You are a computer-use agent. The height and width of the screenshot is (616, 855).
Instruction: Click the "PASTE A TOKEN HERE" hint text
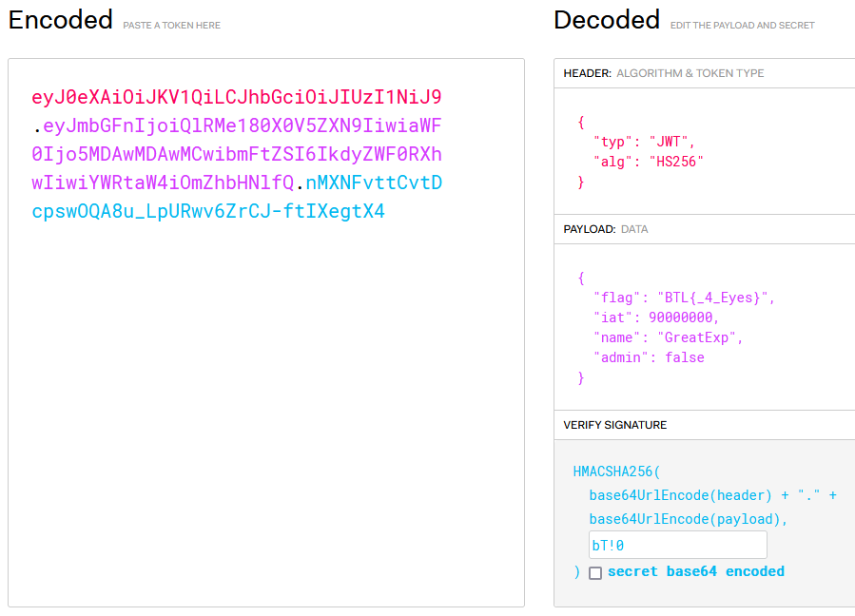(172, 25)
